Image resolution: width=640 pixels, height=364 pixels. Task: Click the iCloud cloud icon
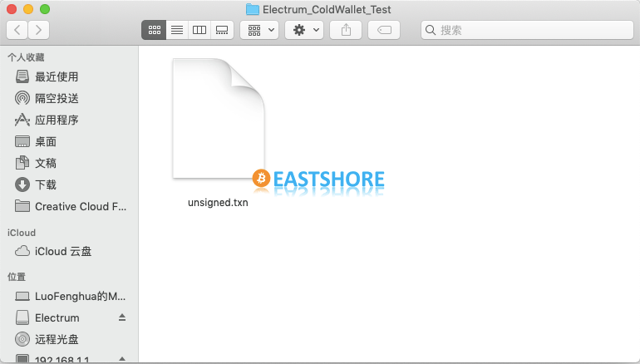(x=22, y=251)
